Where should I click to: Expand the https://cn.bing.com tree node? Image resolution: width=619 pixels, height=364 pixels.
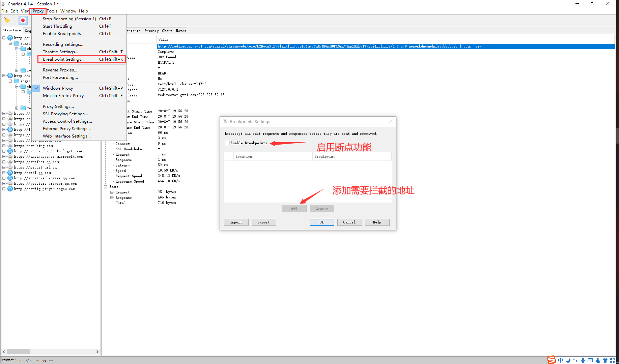4,146
